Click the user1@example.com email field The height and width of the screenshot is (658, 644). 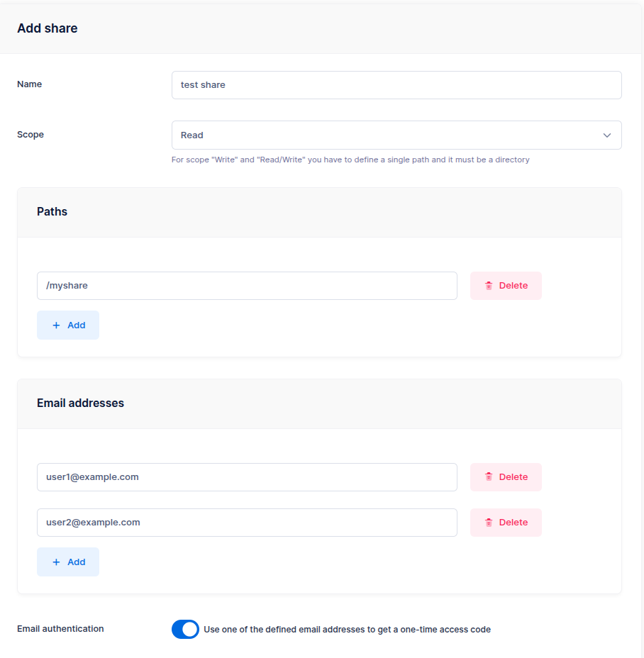(247, 477)
